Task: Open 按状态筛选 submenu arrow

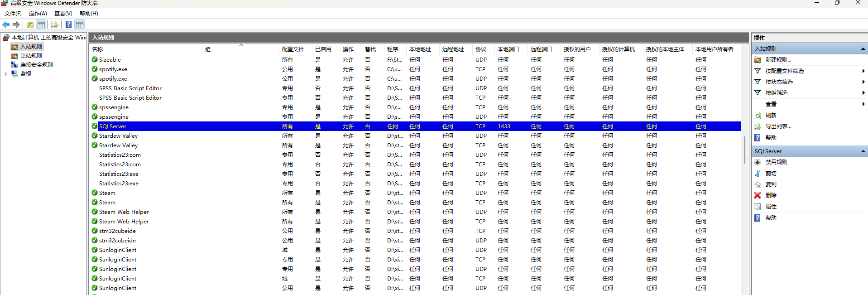Action: point(863,82)
